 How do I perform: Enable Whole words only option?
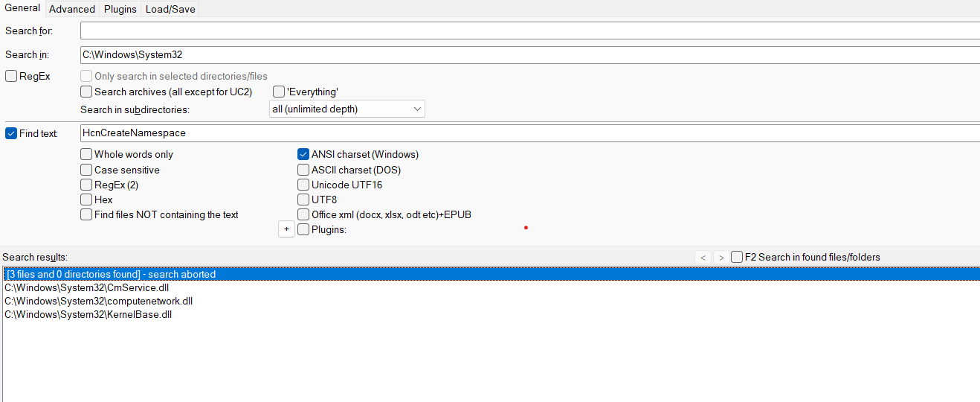click(86, 154)
